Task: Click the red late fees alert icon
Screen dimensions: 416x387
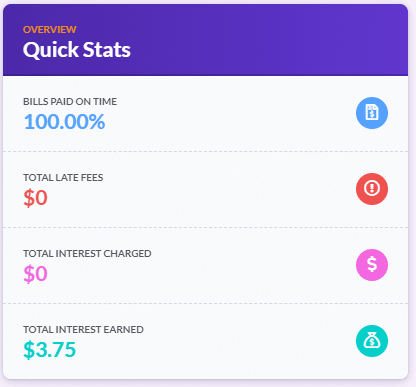Action: click(372, 189)
